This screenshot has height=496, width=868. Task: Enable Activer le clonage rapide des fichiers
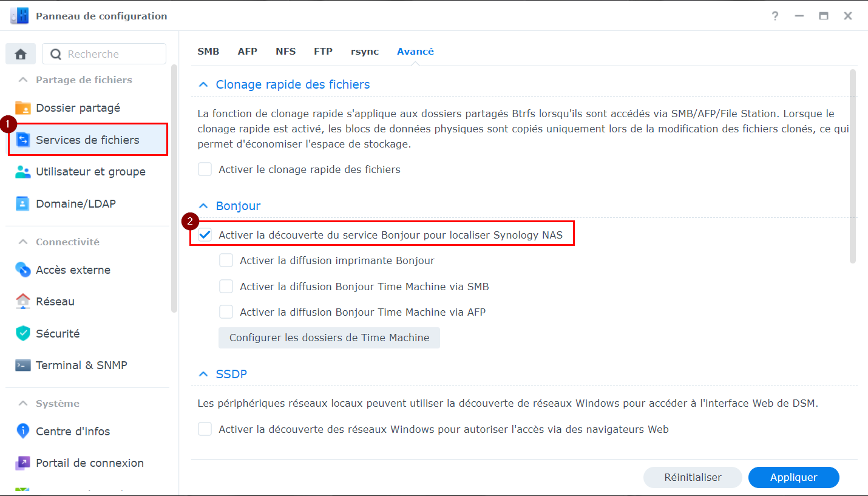coord(205,169)
